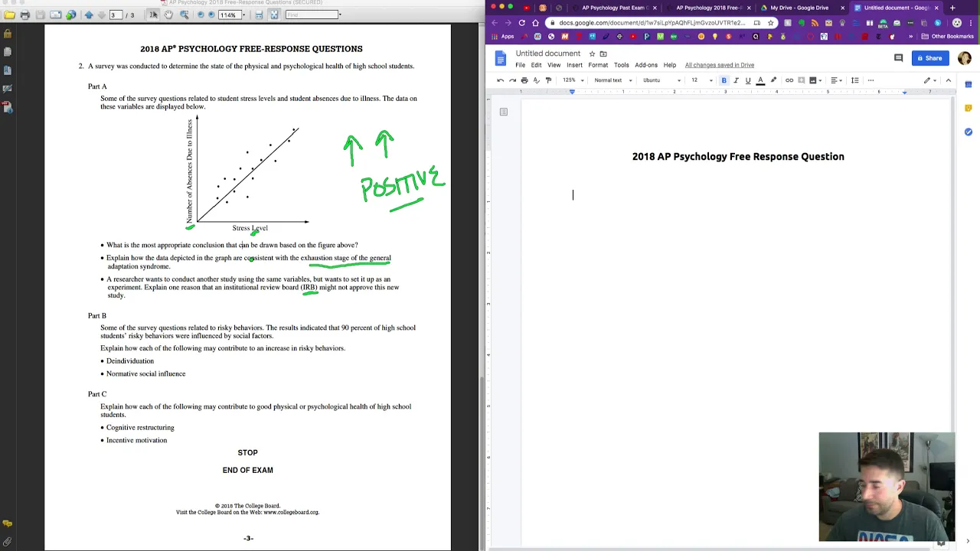Open the Find options dropdown arrow
Image resolution: width=980 pixels, height=551 pixels.
[x=340, y=15]
